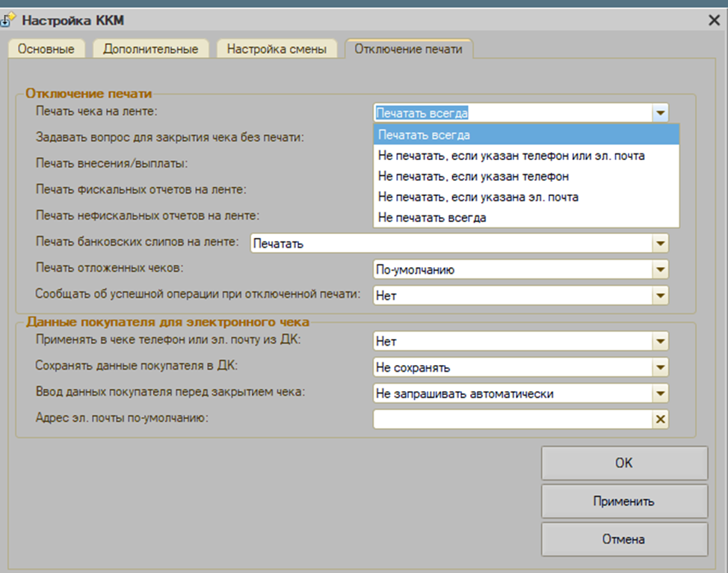
Task: Select the Отключение печати tab
Action: 408,49
